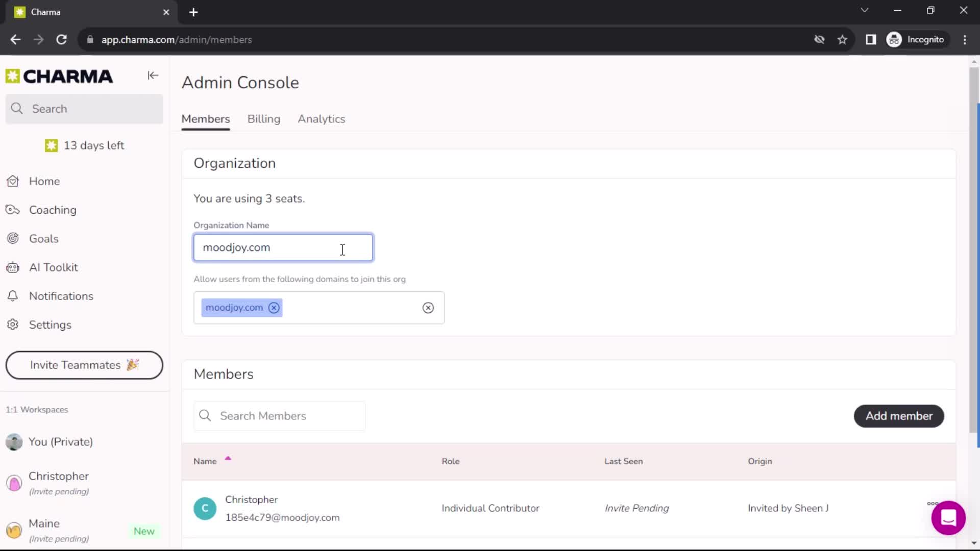Click Add member button
The height and width of the screenshot is (551, 980).
[x=899, y=416]
